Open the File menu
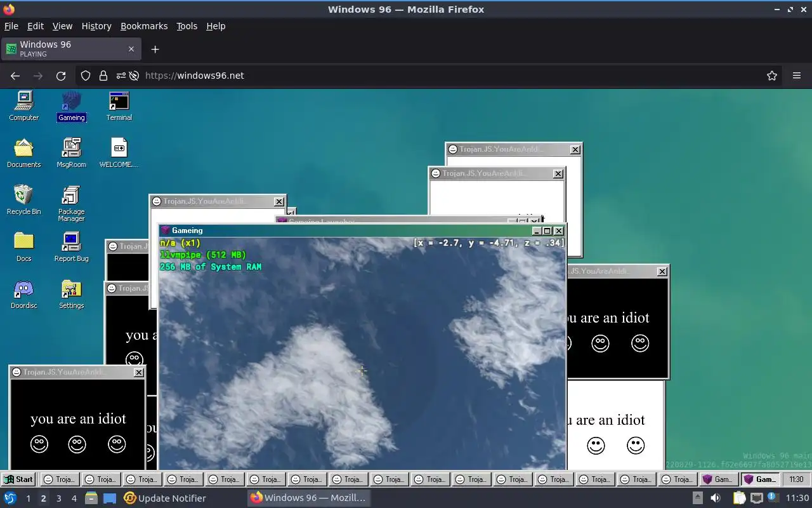Screen dimensions: 812x508 click(x=11, y=26)
